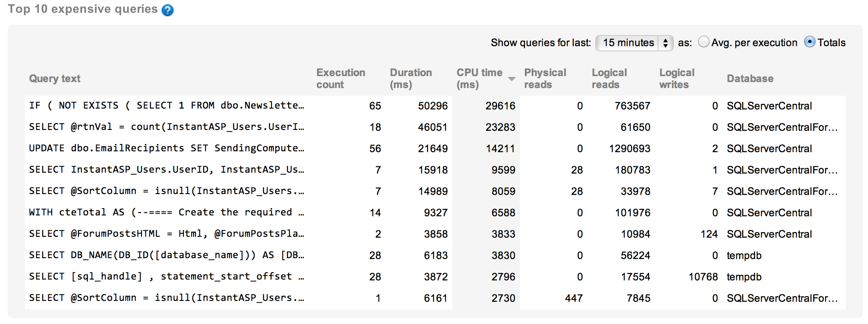Sort by Physical reads column header
The width and height of the screenshot is (868, 324).
(545, 79)
